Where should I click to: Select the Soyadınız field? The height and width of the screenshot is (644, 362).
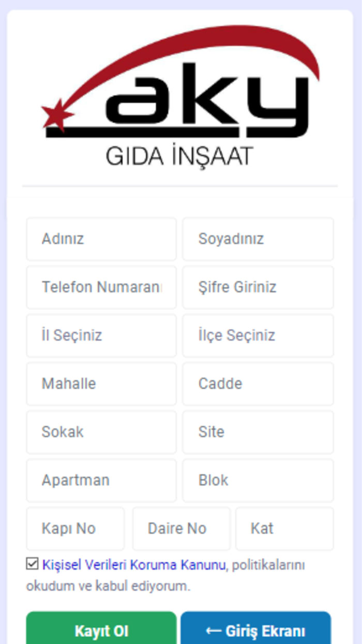coord(257,239)
